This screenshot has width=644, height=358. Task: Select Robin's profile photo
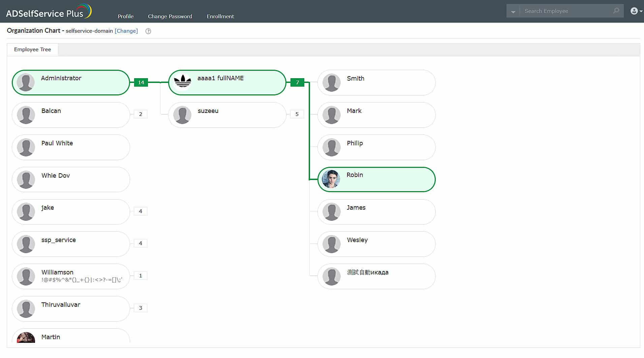pos(331,179)
